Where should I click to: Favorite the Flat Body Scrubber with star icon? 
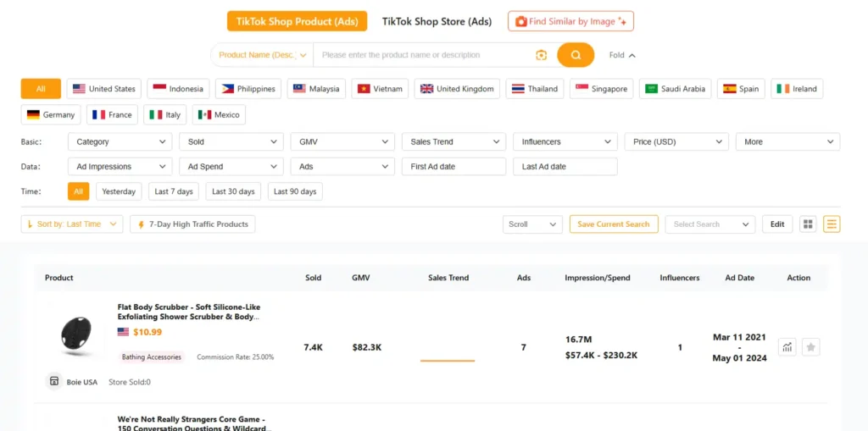point(811,347)
